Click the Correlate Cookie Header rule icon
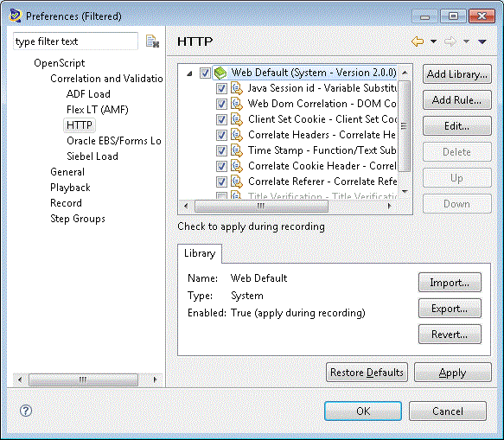Viewport: 504px width, 440px height. (237, 166)
